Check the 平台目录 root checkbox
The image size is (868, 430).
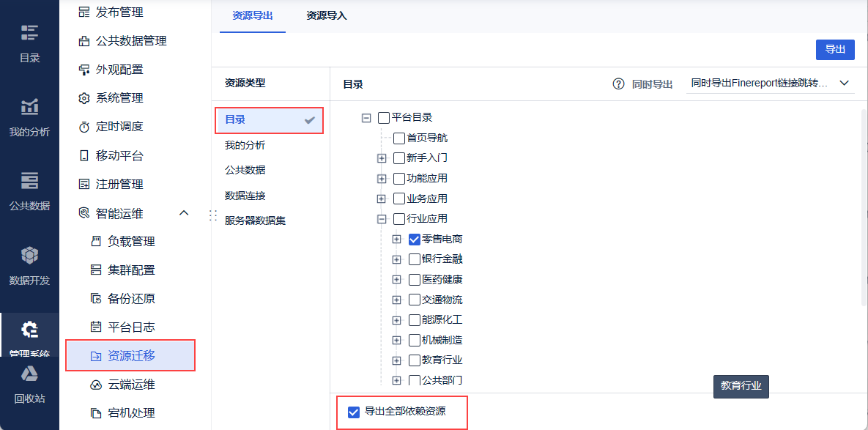384,117
